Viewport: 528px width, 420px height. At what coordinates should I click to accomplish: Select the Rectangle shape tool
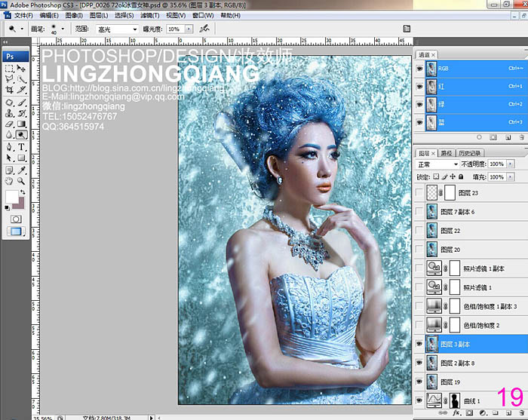click(21, 158)
